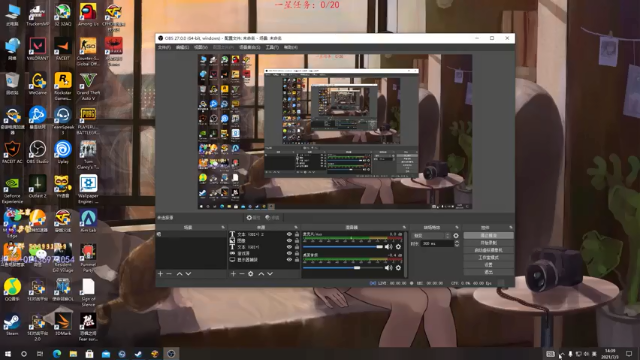Add a new source with the plus icon

[233, 274]
